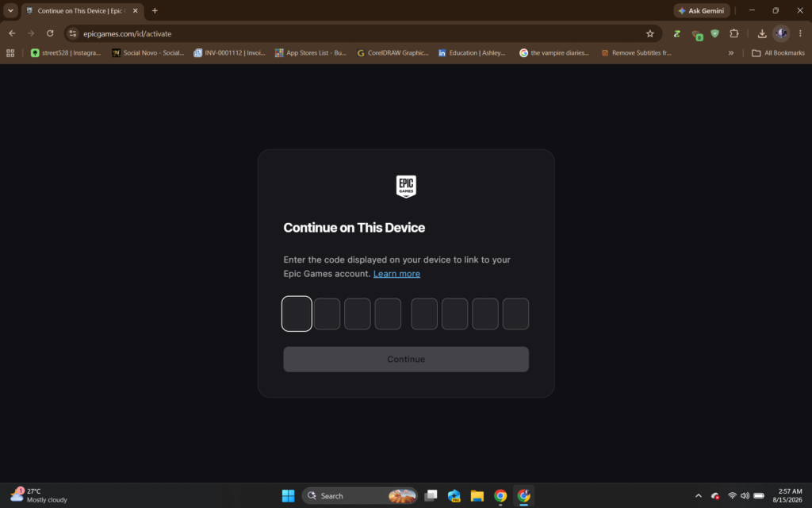
Task: Click the eighth code digit box
Action: tap(515, 314)
